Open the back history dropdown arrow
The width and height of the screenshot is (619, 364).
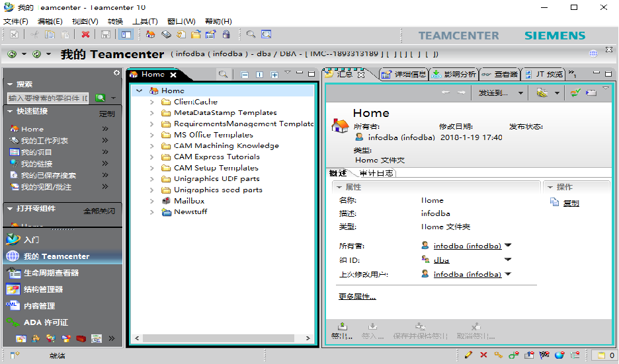24,54
